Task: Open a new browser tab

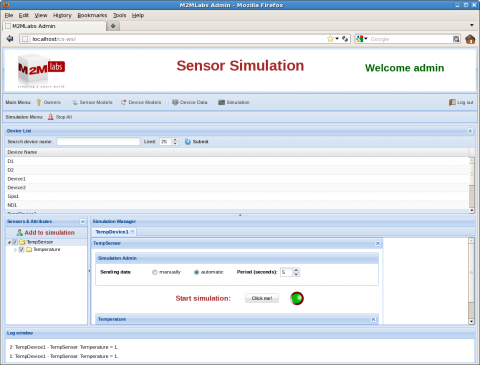Action: coord(113,26)
